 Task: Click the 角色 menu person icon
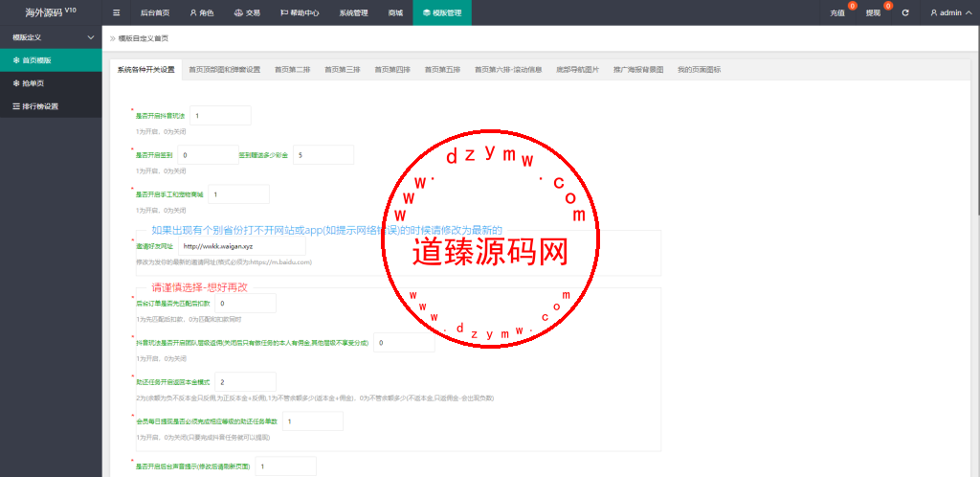(x=193, y=12)
